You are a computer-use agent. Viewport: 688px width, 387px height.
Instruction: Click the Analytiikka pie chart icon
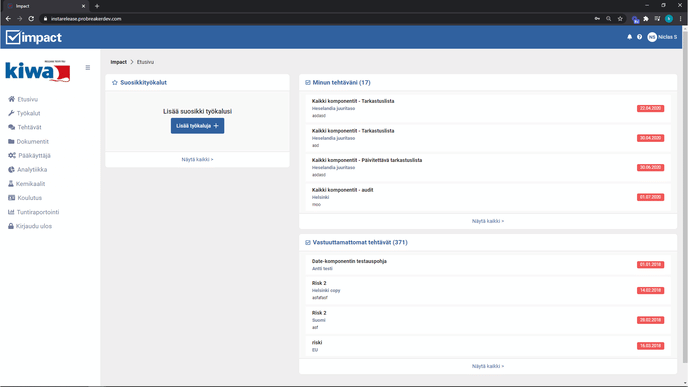11,169
